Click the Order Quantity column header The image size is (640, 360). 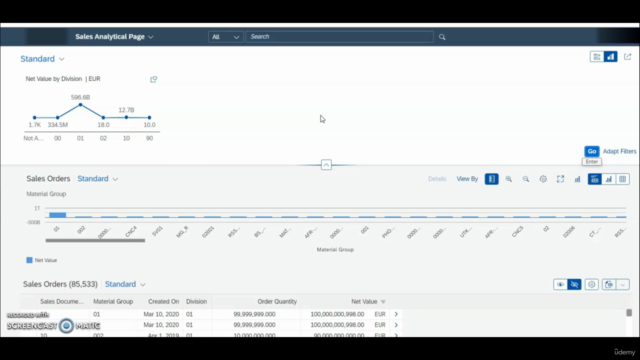tap(277, 302)
